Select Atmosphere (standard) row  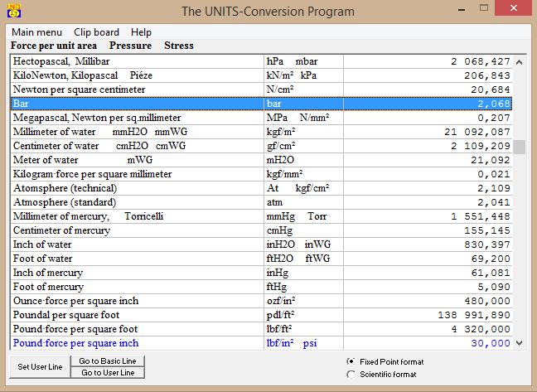(x=261, y=202)
